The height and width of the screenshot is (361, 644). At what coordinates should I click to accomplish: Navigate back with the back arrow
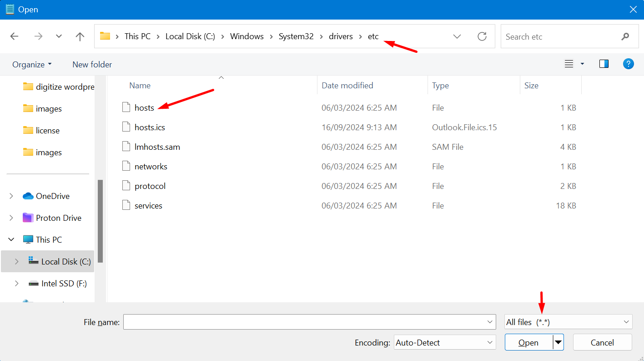[x=14, y=36]
